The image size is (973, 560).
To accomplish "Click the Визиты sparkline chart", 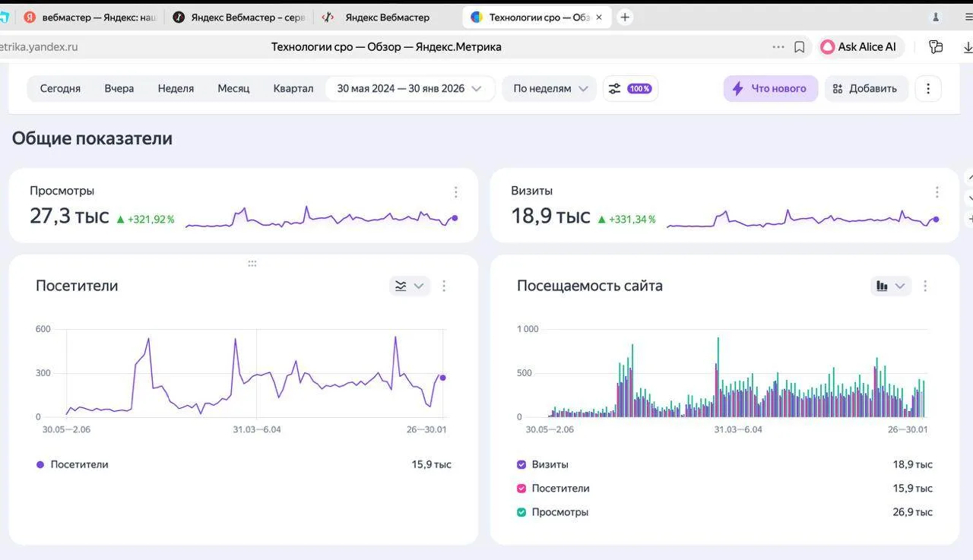I will pos(803,218).
